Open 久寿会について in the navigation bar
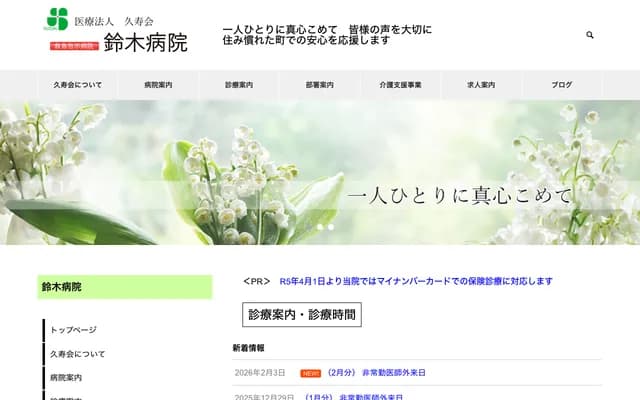This screenshot has height=400, width=640. tap(78, 85)
